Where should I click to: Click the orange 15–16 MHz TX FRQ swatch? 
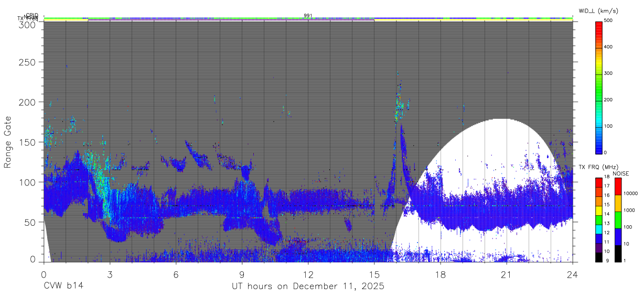[x=599, y=200]
